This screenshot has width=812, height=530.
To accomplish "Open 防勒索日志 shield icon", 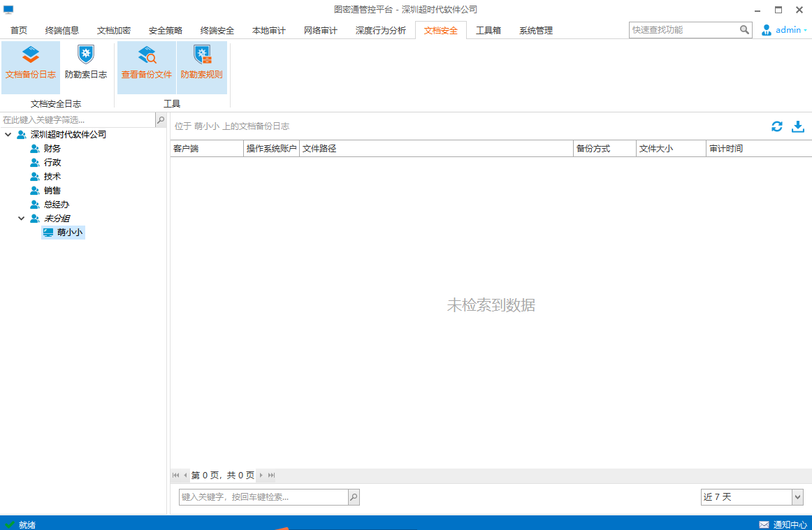I will (x=85, y=54).
